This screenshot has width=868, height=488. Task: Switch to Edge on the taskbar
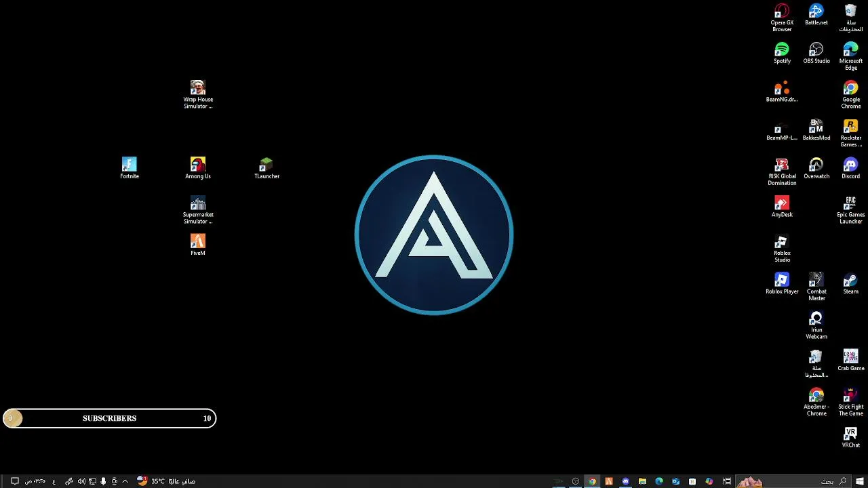click(658, 481)
